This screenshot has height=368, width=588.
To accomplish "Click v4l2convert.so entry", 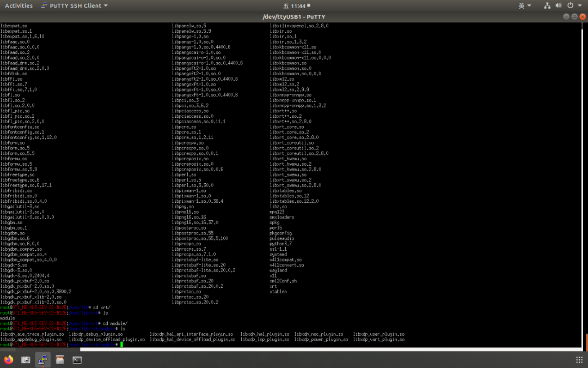I will click(287, 265).
